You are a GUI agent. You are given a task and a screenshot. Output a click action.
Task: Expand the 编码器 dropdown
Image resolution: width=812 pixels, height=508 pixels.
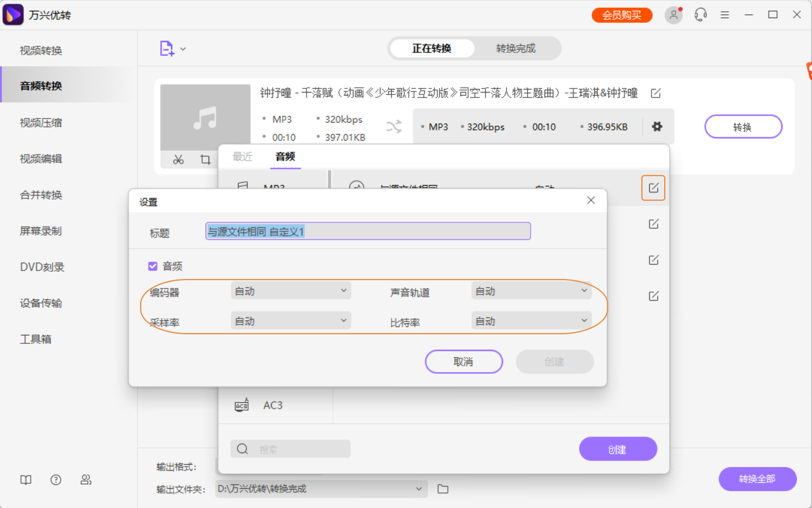point(291,291)
